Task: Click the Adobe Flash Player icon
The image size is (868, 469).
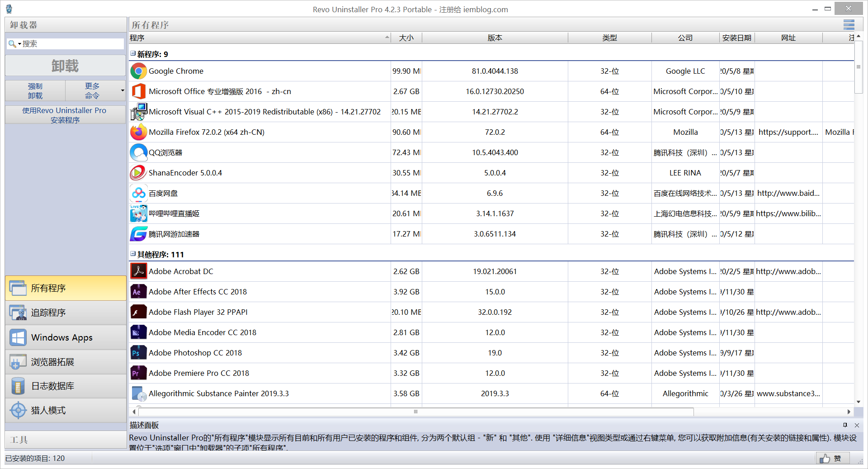Action: pos(139,312)
